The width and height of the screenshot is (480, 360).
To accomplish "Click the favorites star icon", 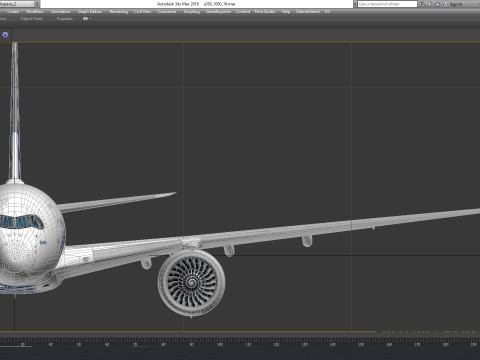I will coord(437,4).
